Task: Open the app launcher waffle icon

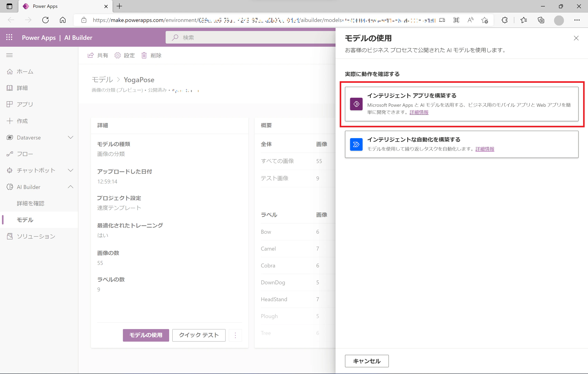Action: (9, 37)
